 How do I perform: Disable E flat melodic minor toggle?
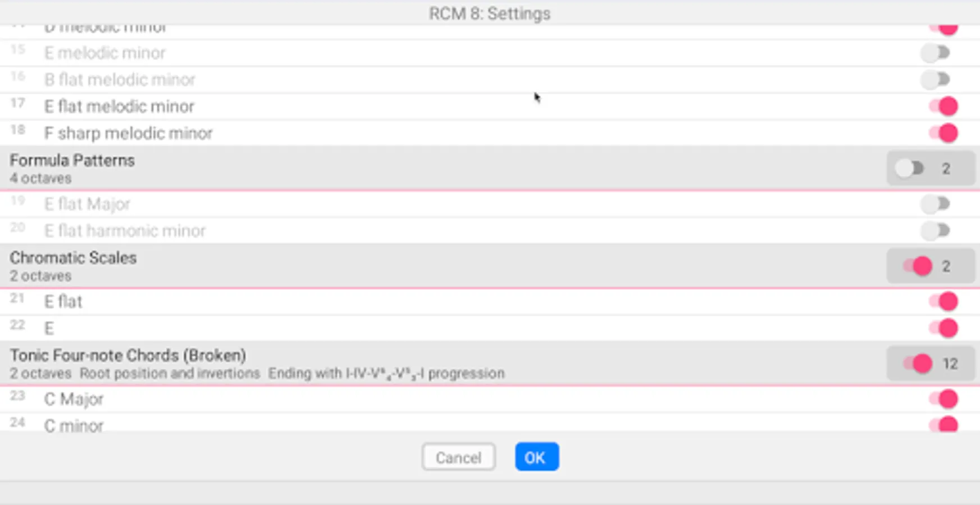point(943,106)
